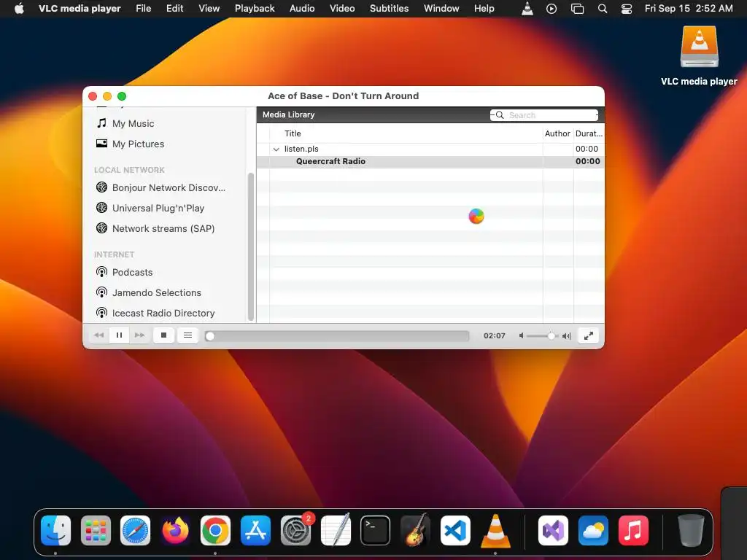Collapse the listen.pls playlist entry
The height and width of the screenshot is (560, 747).
276,149
